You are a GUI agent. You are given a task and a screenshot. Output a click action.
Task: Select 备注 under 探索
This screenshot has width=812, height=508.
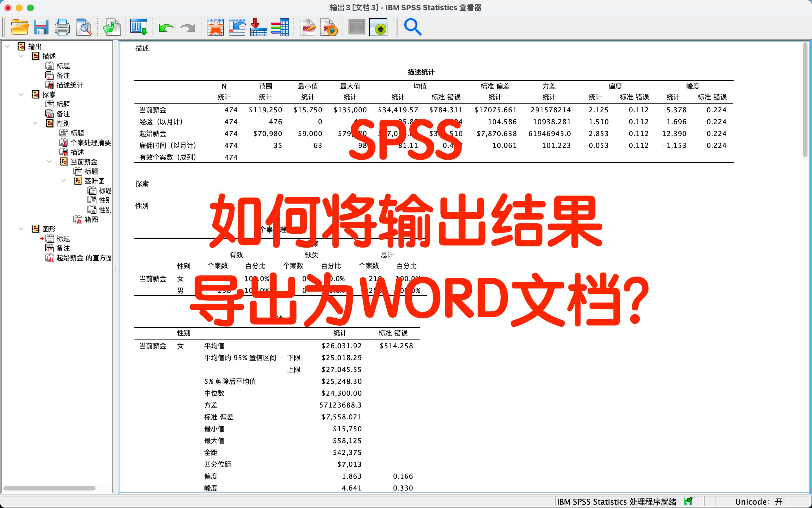[x=58, y=113]
